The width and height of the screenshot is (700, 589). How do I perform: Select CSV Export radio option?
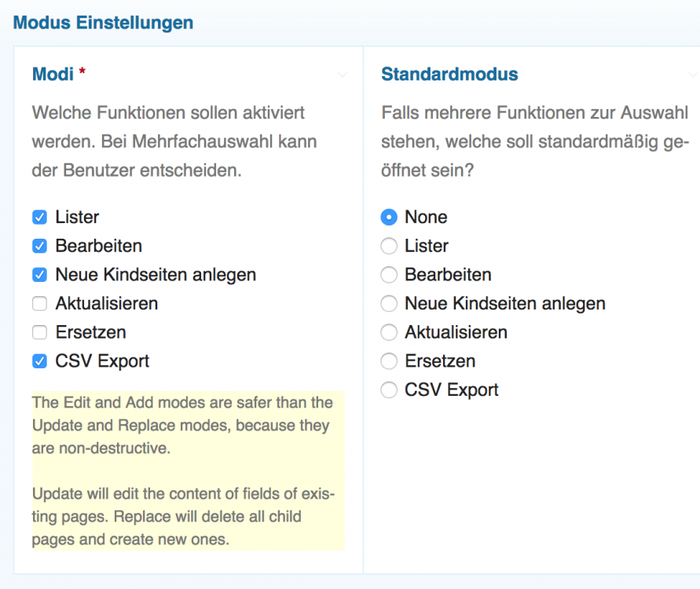[x=389, y=390]
